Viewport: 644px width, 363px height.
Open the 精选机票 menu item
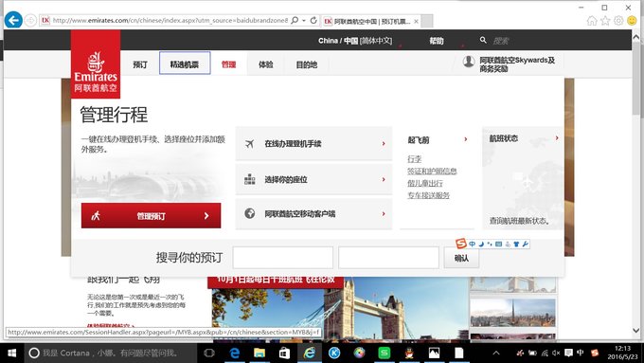[185, 64]
